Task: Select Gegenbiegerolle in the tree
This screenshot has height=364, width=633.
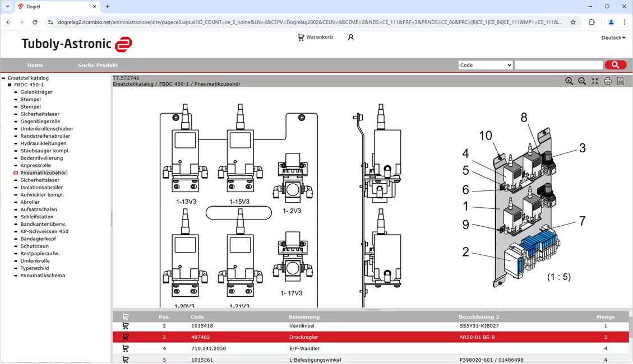Action: (x=40, y=122)
